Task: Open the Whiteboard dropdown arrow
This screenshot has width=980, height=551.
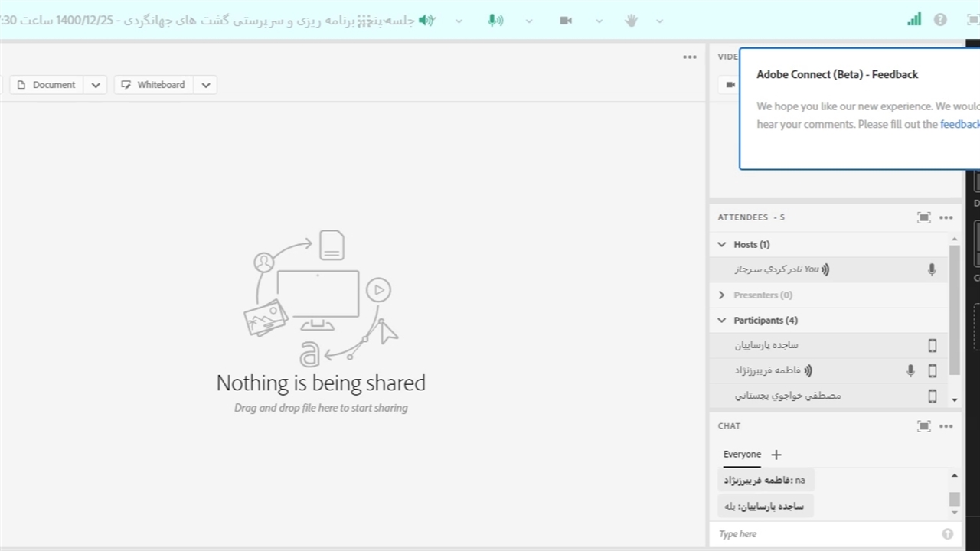Action: [205, 85]
